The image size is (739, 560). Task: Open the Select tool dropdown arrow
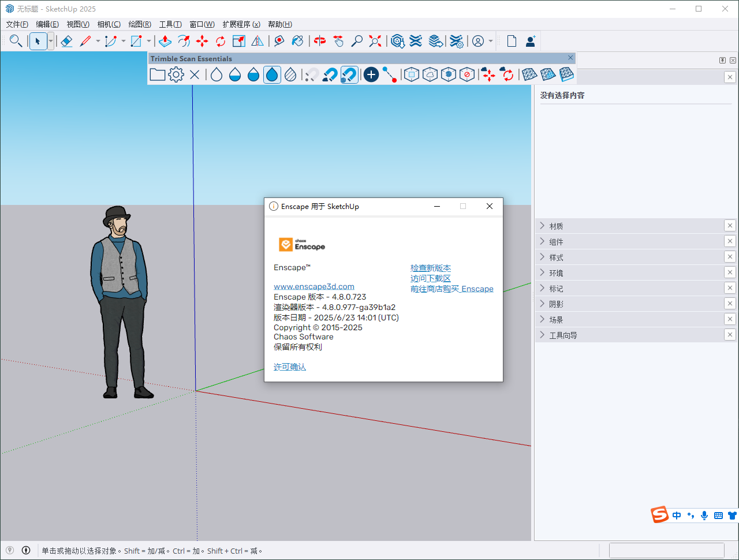pos(51,41)
